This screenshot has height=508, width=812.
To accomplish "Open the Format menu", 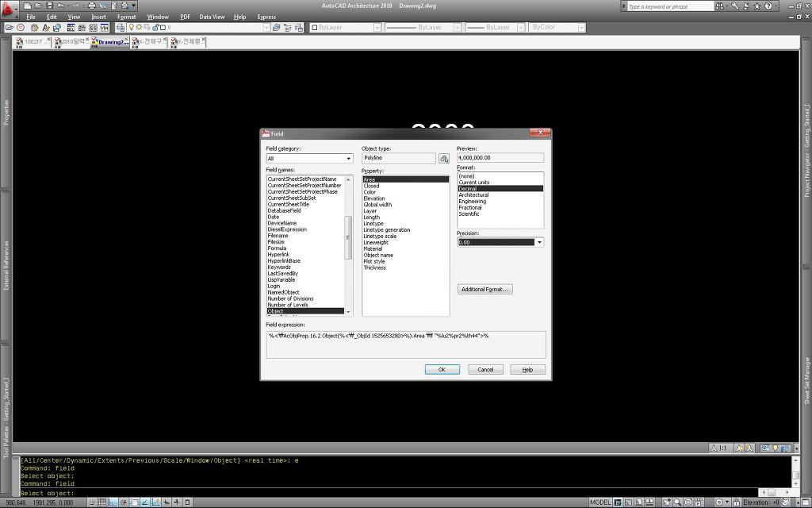I will click(x=126, y=17).
